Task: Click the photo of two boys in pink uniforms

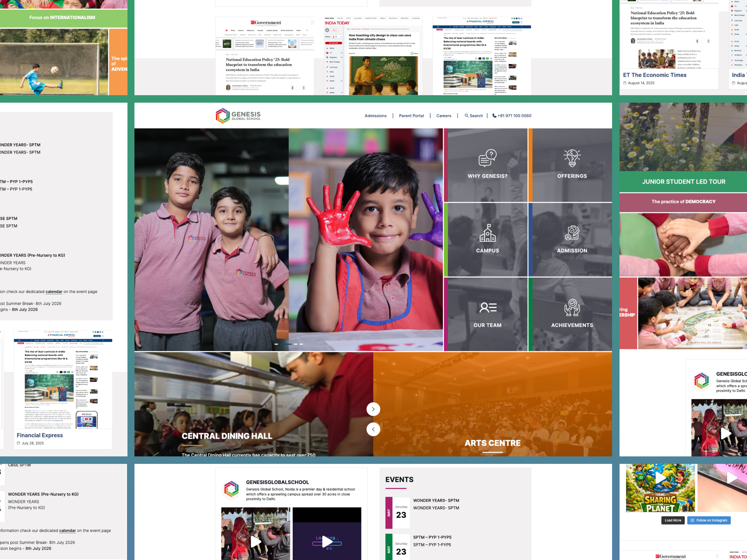Action: click(211, 240)
